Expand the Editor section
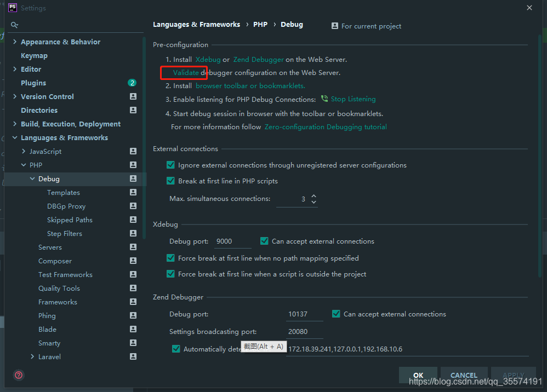 click(x=15, y=69)
